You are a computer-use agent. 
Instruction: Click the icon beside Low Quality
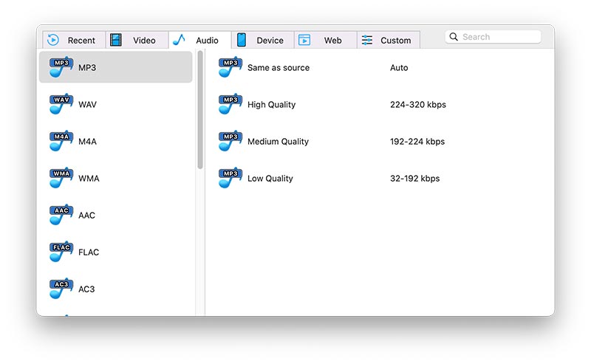[230, 178]
